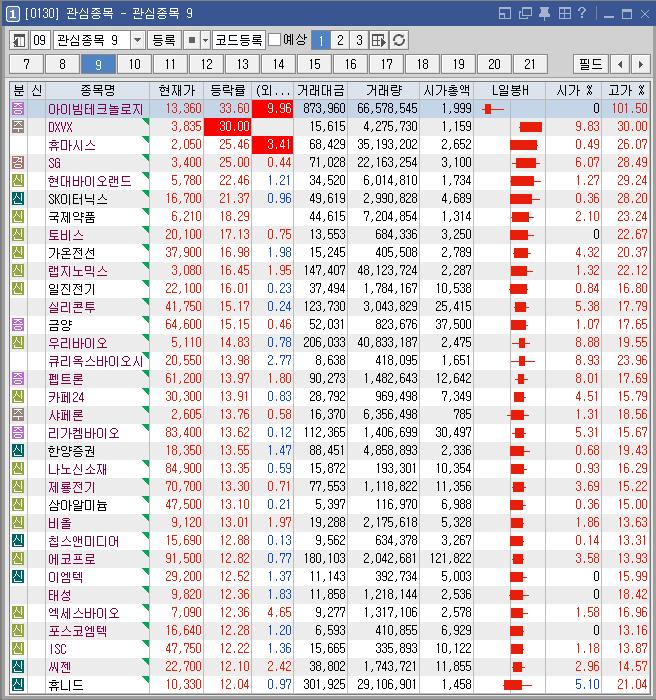656x700 pixels.
Task: Click the 시가 % column header
Action: click(574, 91)
